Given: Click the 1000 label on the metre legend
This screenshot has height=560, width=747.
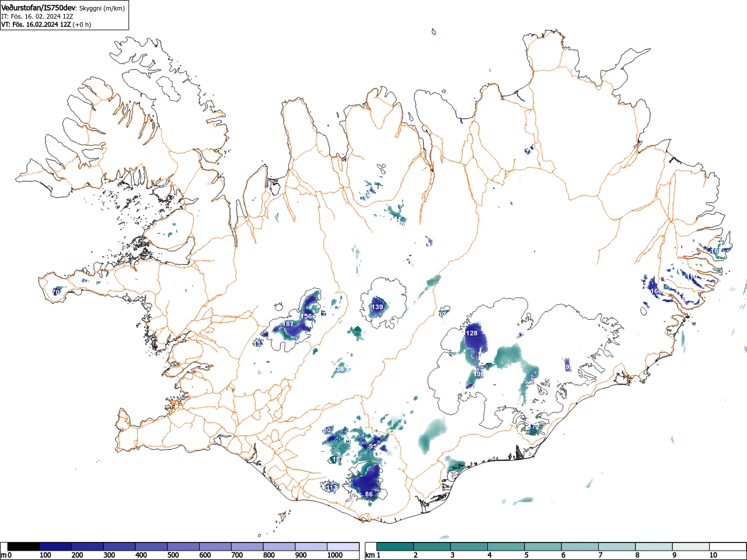Looking at the screenshot, I should point(335,555).
